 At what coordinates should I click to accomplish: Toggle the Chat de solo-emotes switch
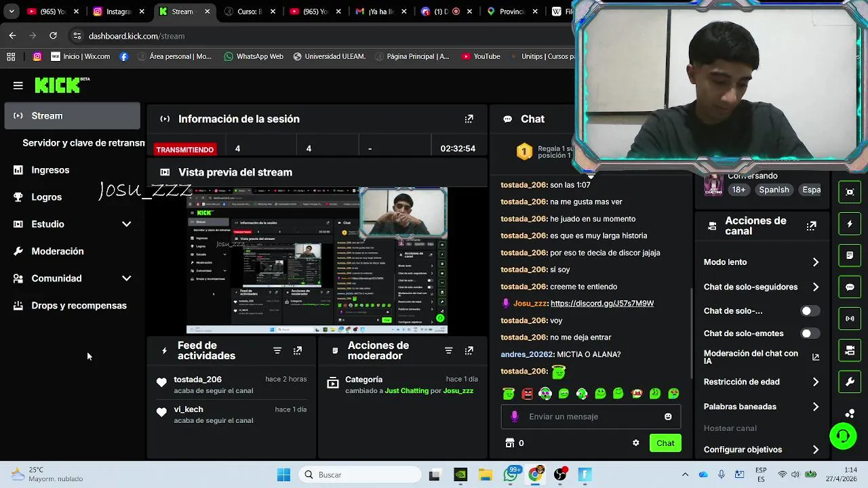[810, 333]
